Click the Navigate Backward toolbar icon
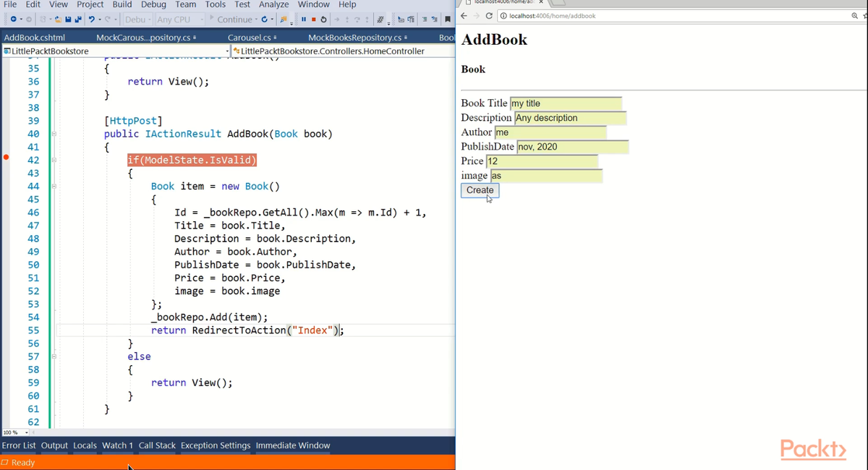The height and width of the screenshot is (470, 868). click(13, 20)
